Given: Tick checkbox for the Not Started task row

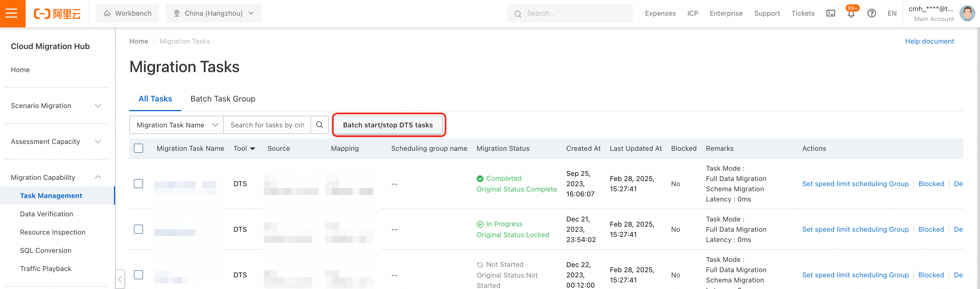Looking at the screenshot, I should click(x=138, y=274).
